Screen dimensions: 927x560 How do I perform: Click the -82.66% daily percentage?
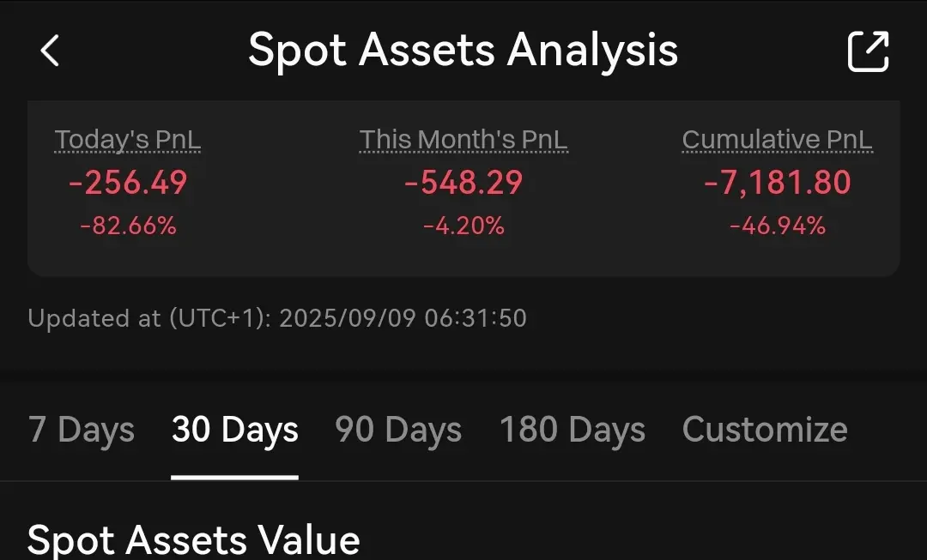(x=128, y=226)
